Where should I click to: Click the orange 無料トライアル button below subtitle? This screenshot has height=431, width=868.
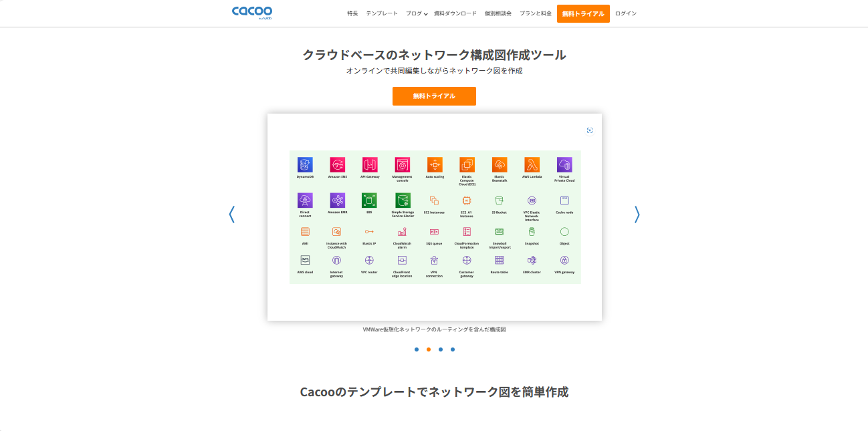point(434,96)
